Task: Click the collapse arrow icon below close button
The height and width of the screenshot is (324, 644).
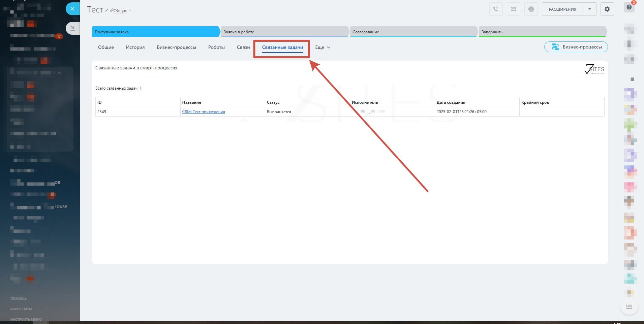Action: click(72, 28)
